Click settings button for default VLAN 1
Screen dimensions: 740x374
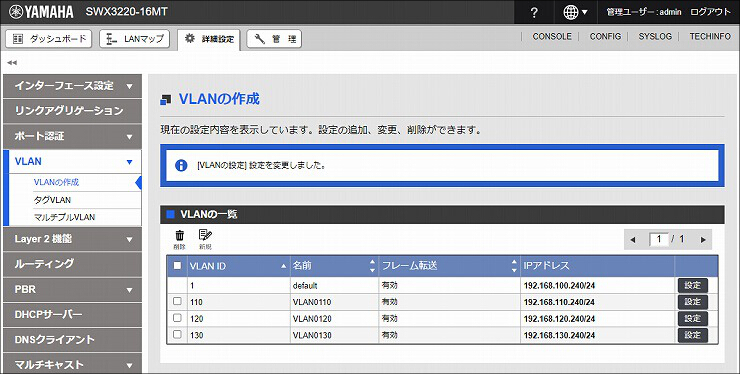pos(693,285)
